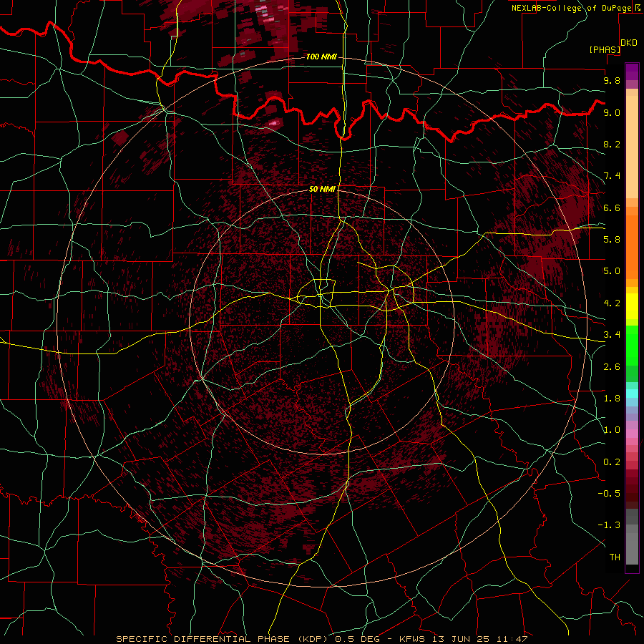Click the 1.8 value on the color scale
The height and width of the screenshot is (644, 644).
[612, 399]
